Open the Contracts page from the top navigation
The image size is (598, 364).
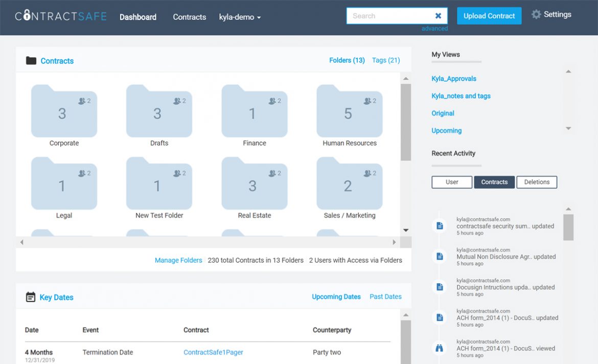[189, 17]
